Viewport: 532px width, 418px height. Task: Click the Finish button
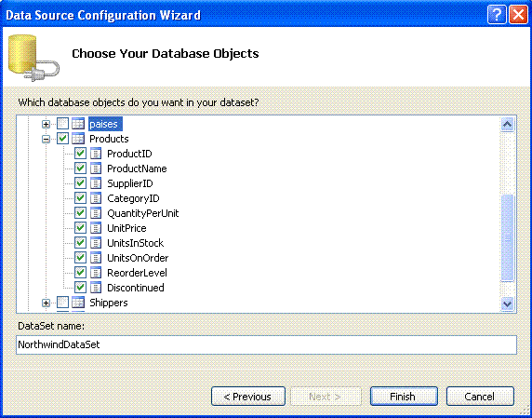404,397
